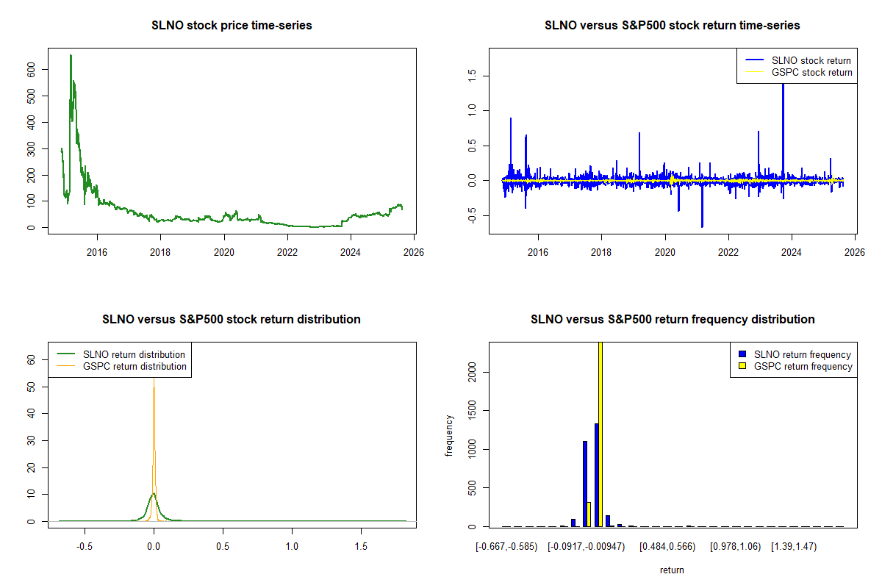Click the tallest yellow bar in the frequency histogram

pos(600,434)
